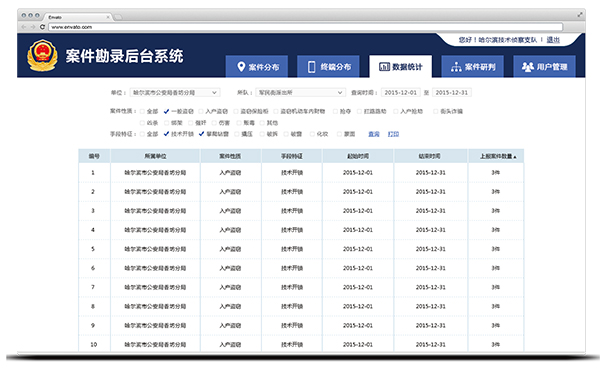Image resolution: width=600 pixels, height=373 pixels.
Task: Click the 结束时间 column header
Action: [430, 156]
